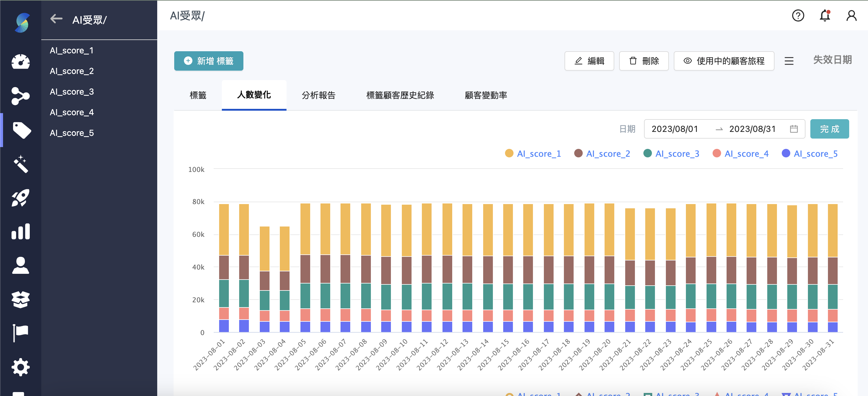Select the share/connections icon in sidebar
Image resolution: width=868 pixels, height=396 pixels.
click(21, 96)
